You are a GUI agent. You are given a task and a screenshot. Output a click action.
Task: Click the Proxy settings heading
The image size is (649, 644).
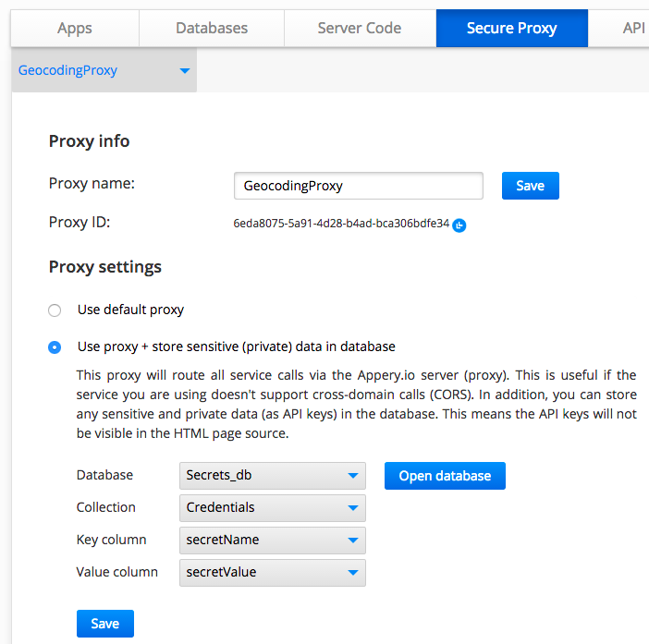104,267
